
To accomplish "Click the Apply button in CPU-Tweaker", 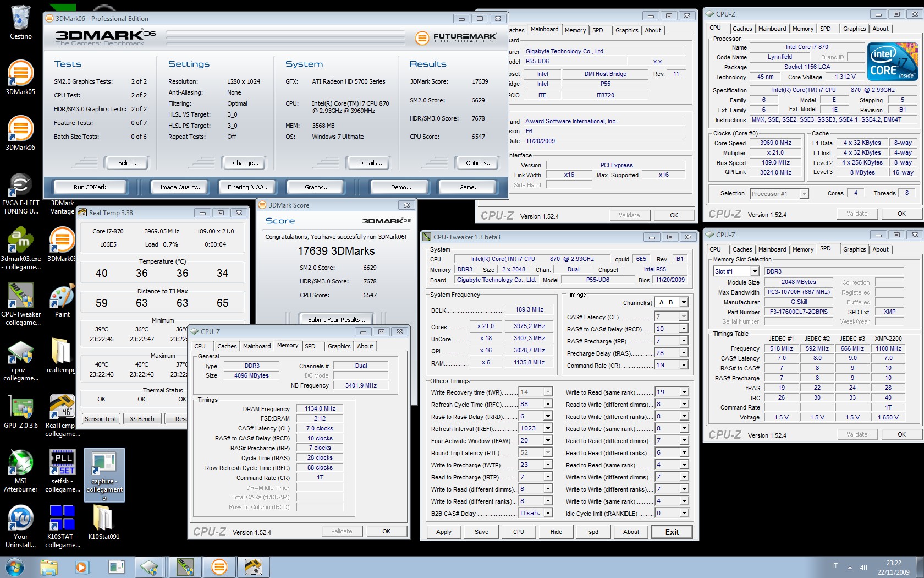I will tap(444, 532).
